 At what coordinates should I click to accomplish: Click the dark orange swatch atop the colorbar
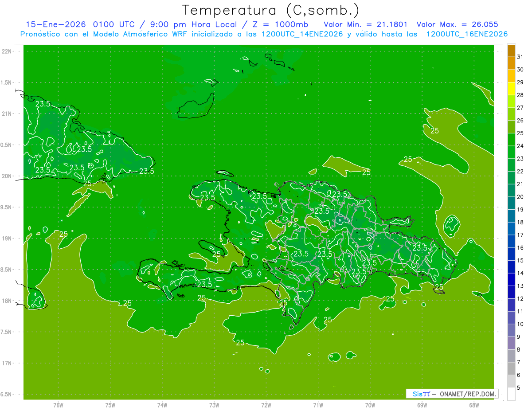tap(511, 51)
